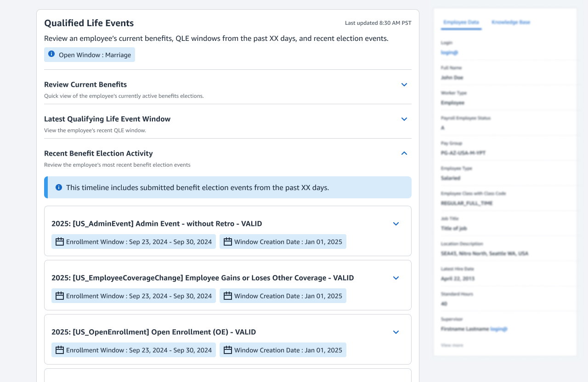The height and width of the screenshot is (382, 588).
Task: Click info icon in Open Window Marriage badge
Action: click(51, 54)
